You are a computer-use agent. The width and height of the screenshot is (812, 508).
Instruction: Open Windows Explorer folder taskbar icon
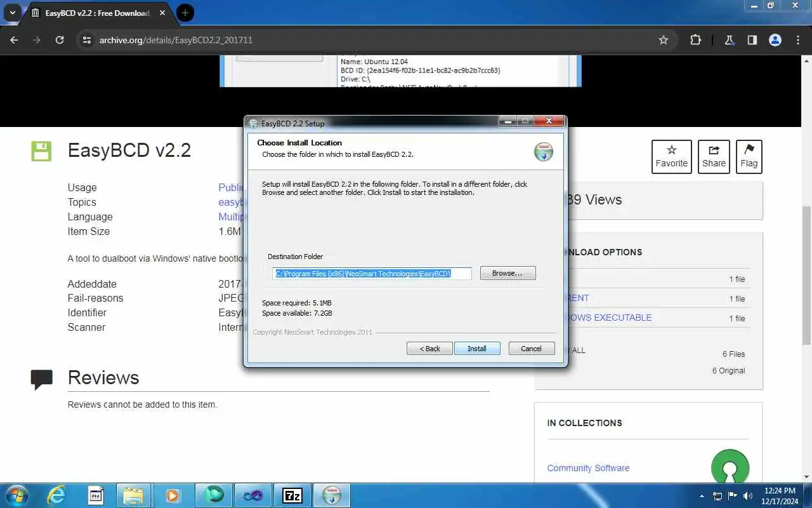click(x=133, y=495)
